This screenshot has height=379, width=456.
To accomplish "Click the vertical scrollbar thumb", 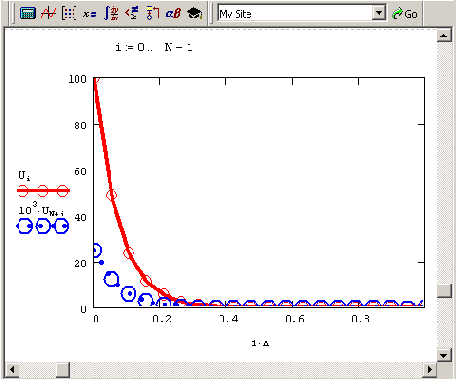I will point(444,290).
